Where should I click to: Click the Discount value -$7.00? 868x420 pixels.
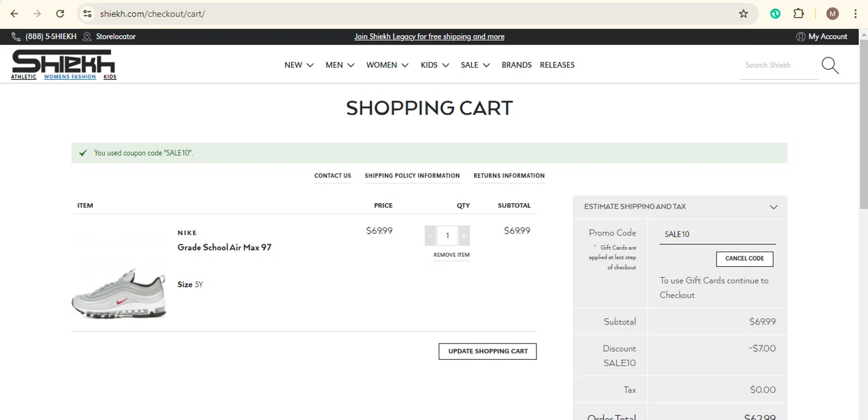761,348
